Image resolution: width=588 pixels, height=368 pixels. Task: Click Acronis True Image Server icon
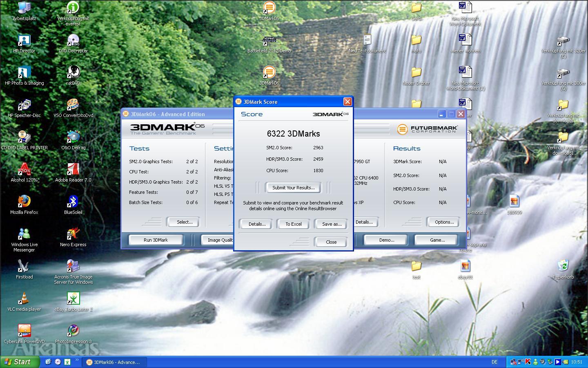tap(73, 272)
